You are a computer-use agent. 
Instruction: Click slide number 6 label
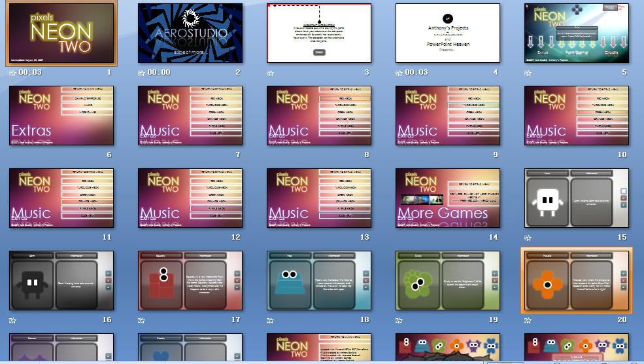coord(109,155)
